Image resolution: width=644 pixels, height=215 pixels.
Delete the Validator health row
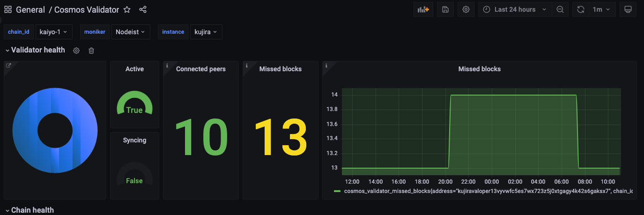91,51
